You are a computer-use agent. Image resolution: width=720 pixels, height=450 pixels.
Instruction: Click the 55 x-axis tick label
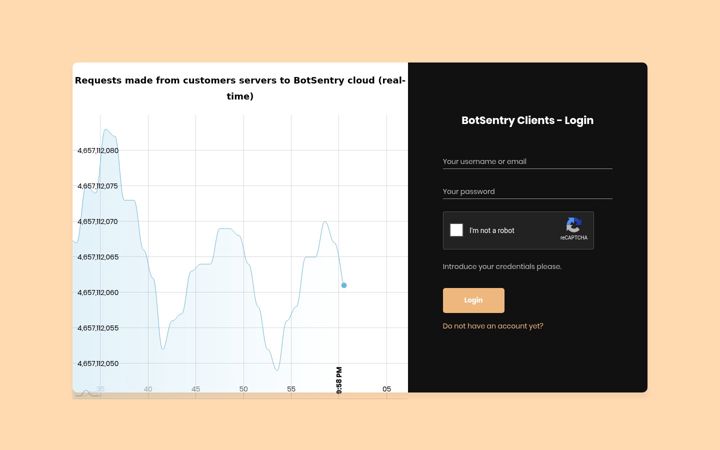coord(291,389)
